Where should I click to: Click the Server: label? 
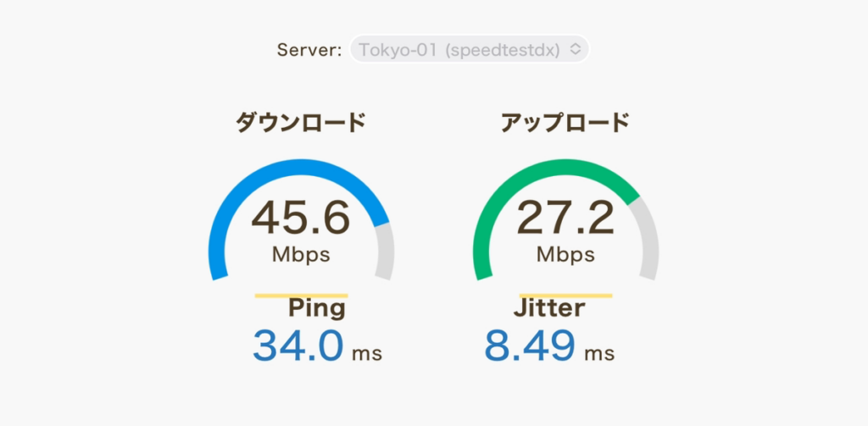tap(309, 50)
